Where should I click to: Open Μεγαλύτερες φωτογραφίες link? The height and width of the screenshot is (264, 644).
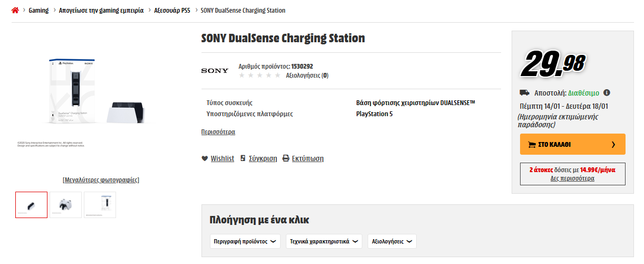click(101, 180)
